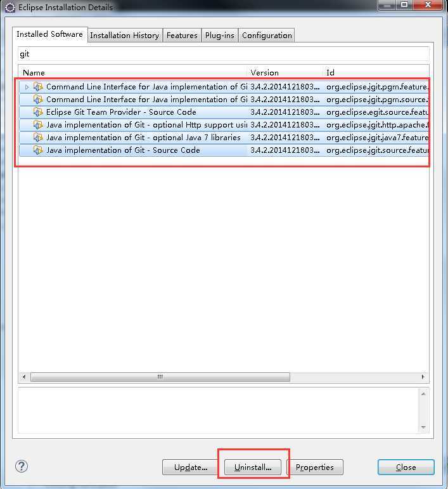Click the horizontal scrollbar thumb of the software list

point(160,377)
